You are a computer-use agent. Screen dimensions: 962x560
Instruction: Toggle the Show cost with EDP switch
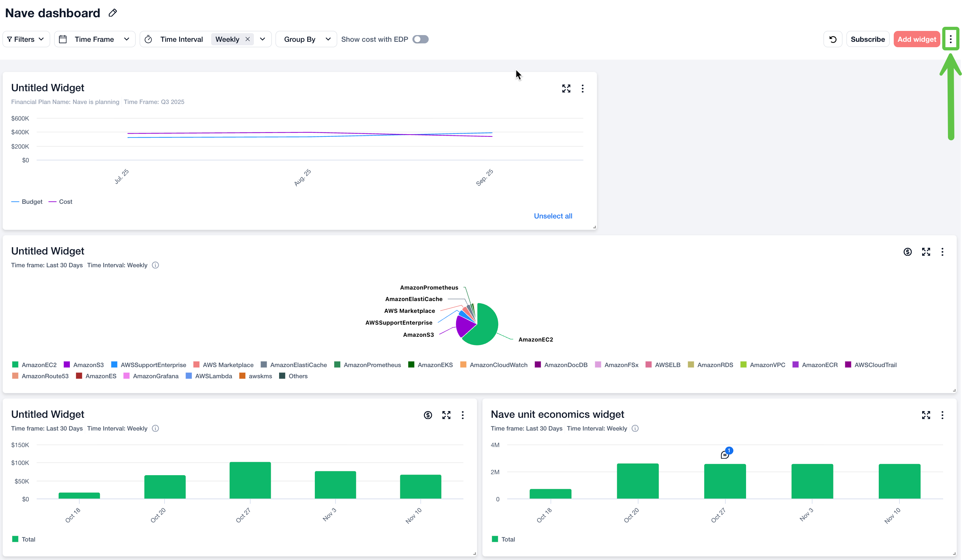pyautogui.click(x=420, y=39)
